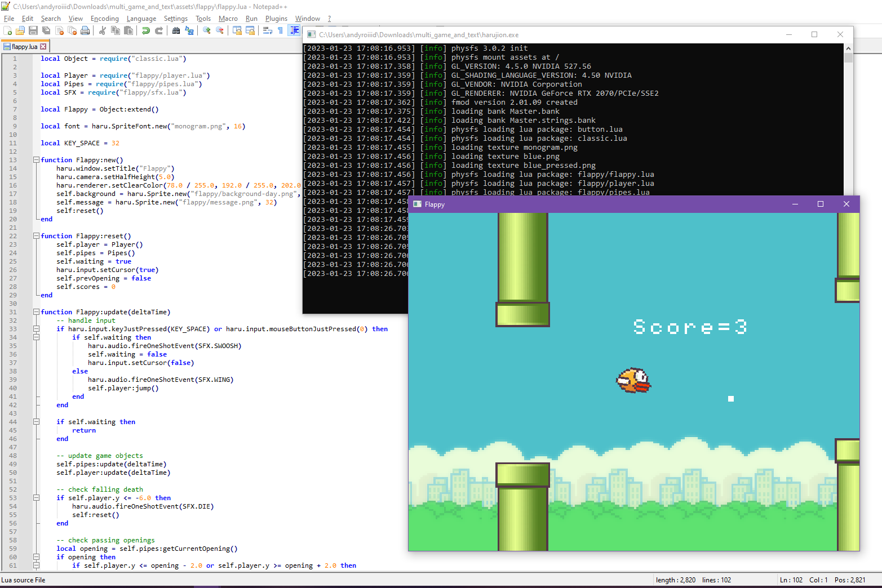Collapse the Flappy:new() function fold marker
Screen dimensions: 882x588
[x=36, y=160]
